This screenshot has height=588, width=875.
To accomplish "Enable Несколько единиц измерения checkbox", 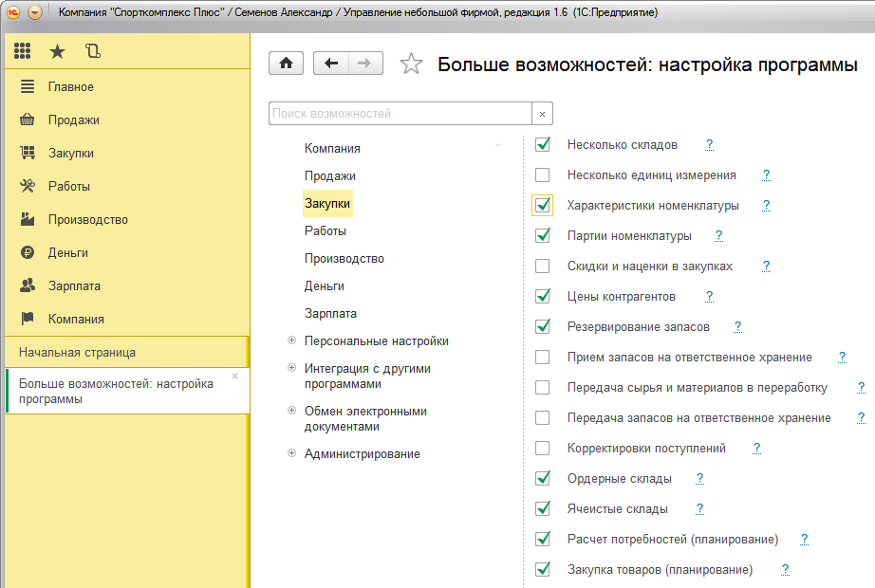I will [x=543, y=175].
